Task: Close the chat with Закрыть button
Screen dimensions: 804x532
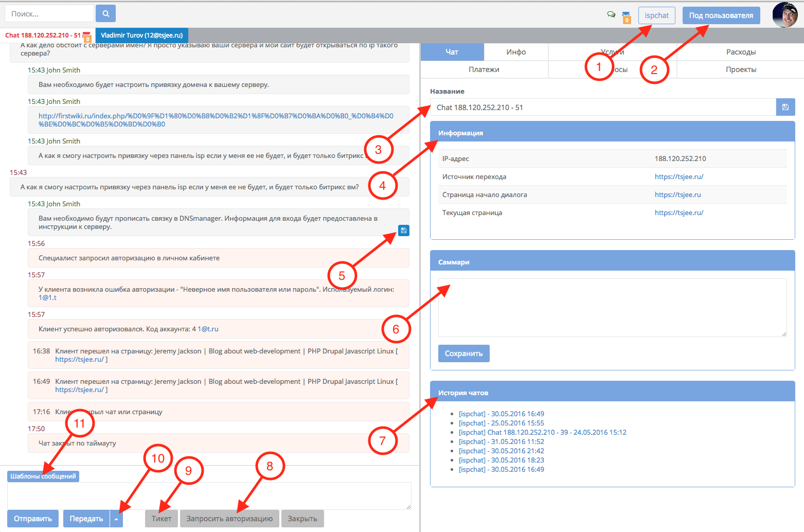Action: (302, 519)
